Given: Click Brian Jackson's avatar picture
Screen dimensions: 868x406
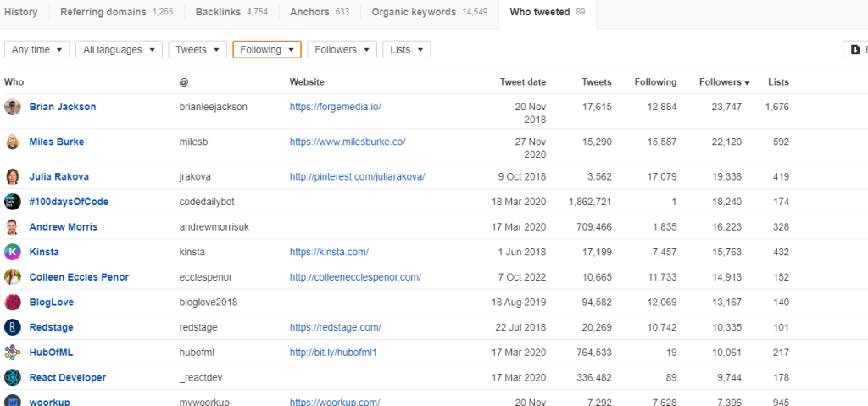Looking at the screenshot, I should [x=12, y=107].
